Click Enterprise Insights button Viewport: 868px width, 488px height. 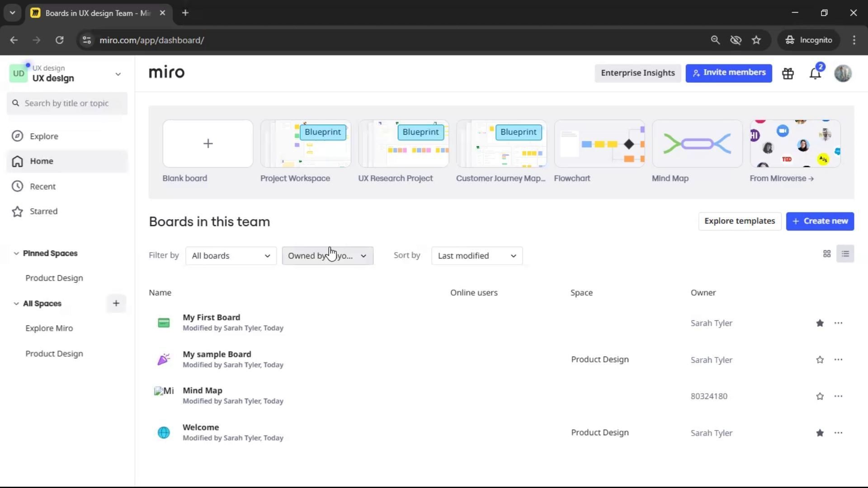(637, 73)
